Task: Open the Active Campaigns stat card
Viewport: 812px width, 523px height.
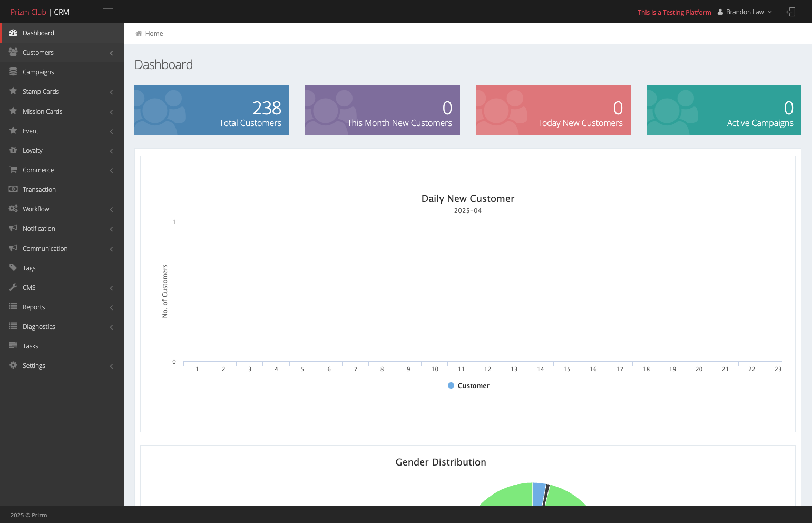Action: [x=724, y=110]
